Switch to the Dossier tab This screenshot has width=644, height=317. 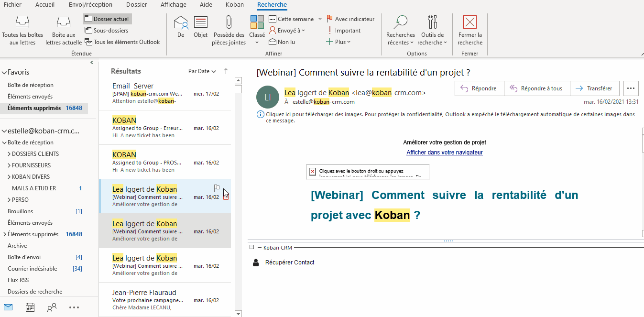click(x=137, y=5)
